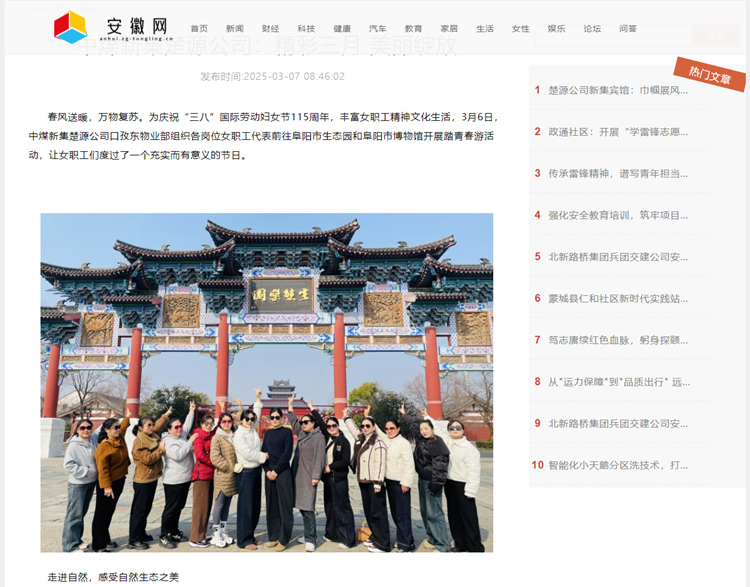Open the 汽车 auto section
This screenshot has height=587, width=750.
pos(377,29)
